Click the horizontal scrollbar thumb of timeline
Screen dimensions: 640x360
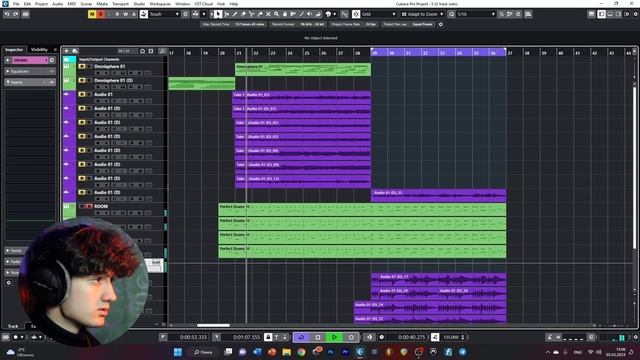pos(213,325)
